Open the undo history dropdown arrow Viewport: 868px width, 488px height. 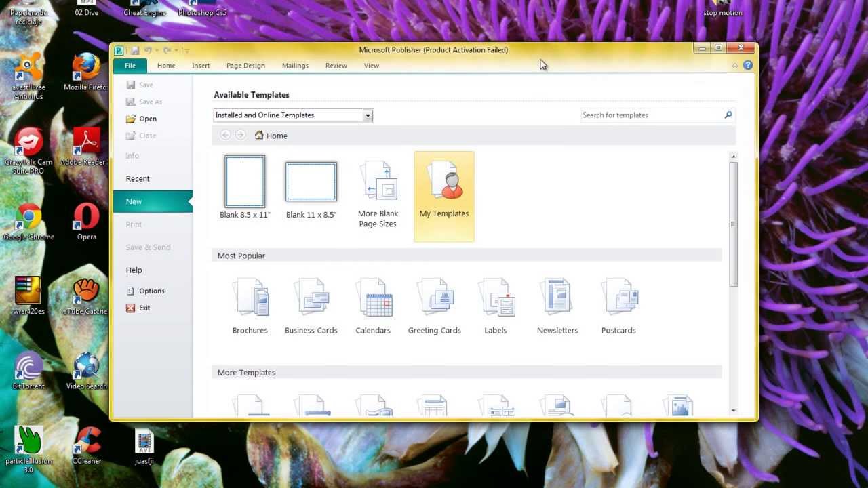(157, 50)
